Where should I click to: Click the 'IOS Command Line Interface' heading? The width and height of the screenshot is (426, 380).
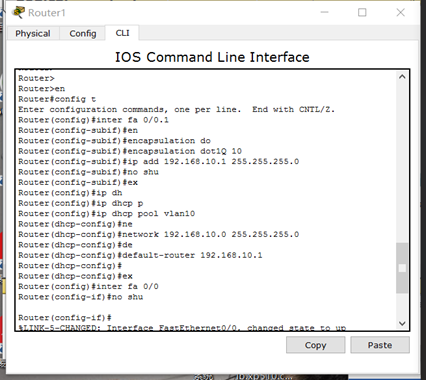point(212,57)
